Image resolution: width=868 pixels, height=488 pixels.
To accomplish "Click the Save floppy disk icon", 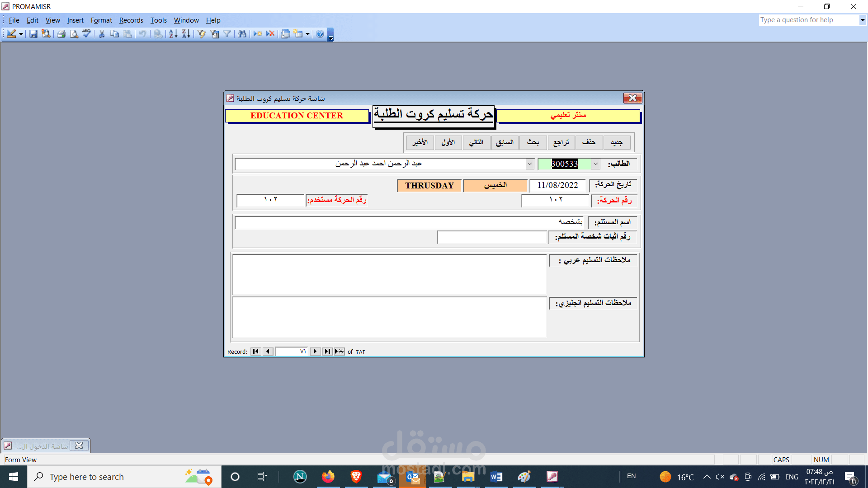I will pyautogui.click(x=33, y=34).
